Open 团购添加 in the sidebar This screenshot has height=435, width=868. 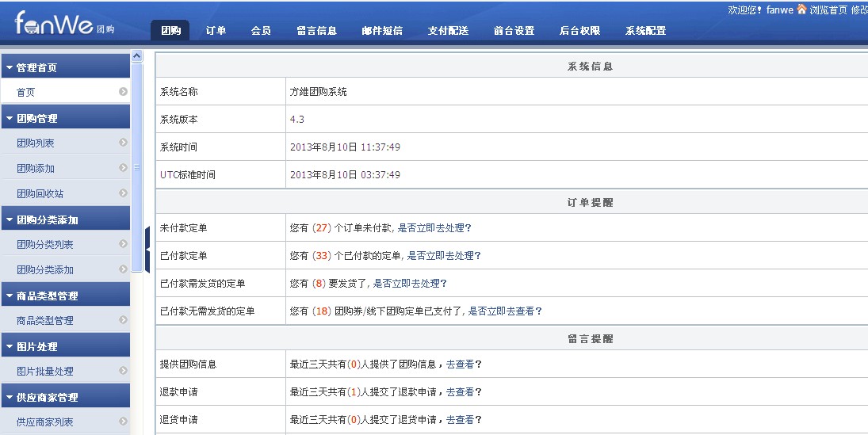(36, 169)
